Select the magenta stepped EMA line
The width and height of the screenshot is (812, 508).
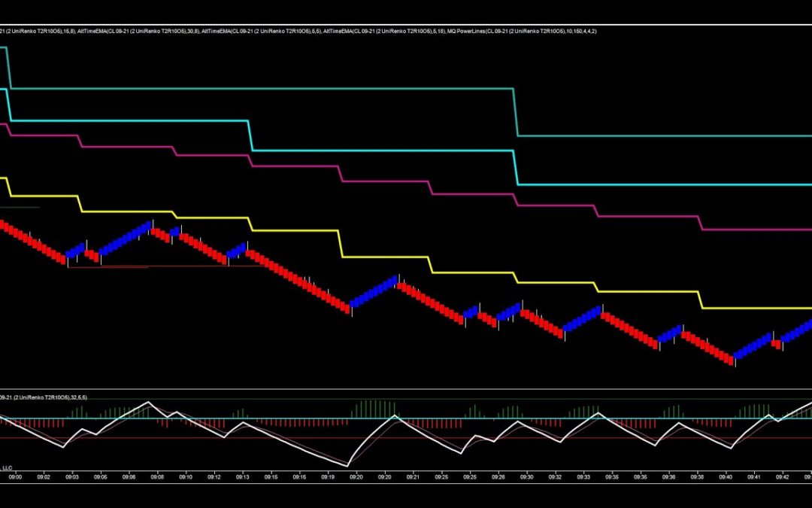pyautogui.click(x=383, y=181)
